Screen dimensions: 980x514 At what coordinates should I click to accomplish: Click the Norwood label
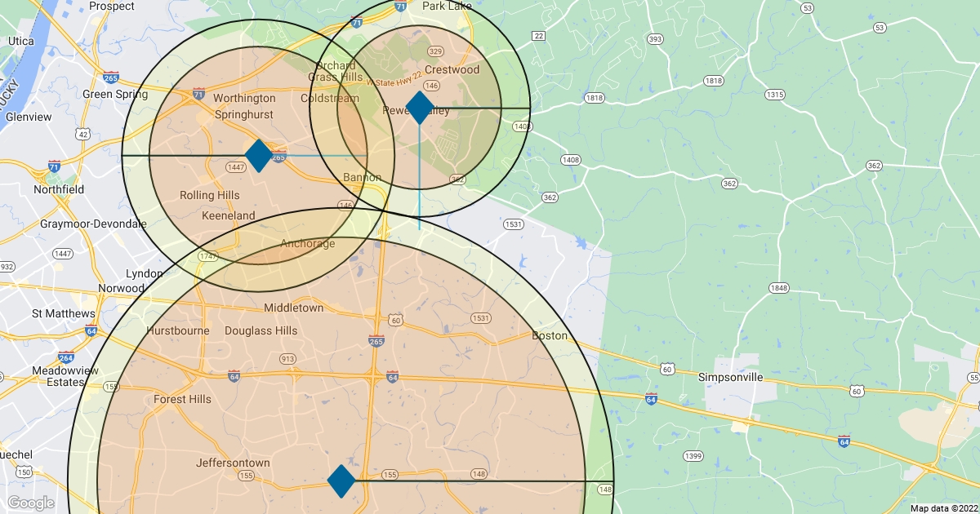point(121,289)
